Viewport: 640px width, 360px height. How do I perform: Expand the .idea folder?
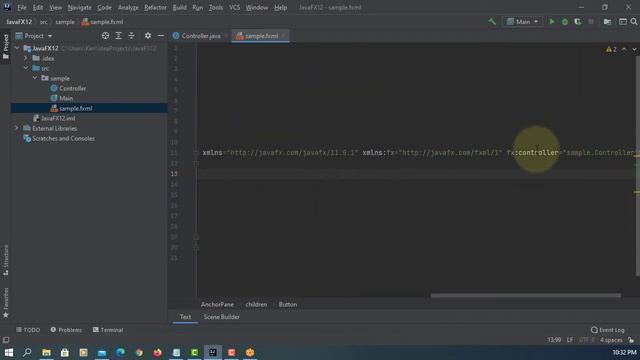tap(26, 58)
